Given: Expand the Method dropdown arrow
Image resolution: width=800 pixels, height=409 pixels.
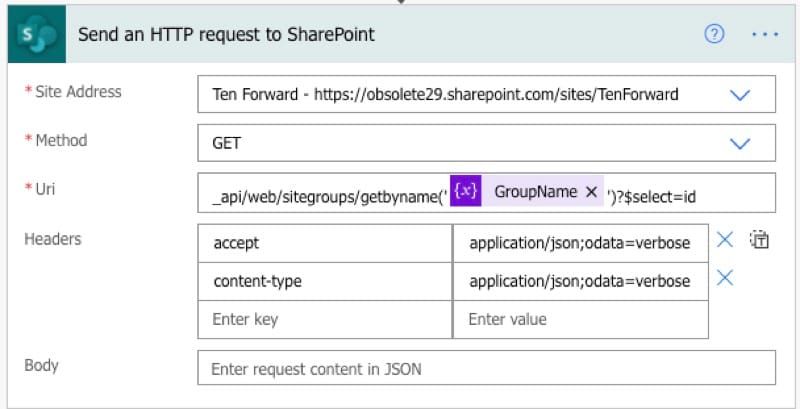Looking at the screenshot, I should 740,143.
